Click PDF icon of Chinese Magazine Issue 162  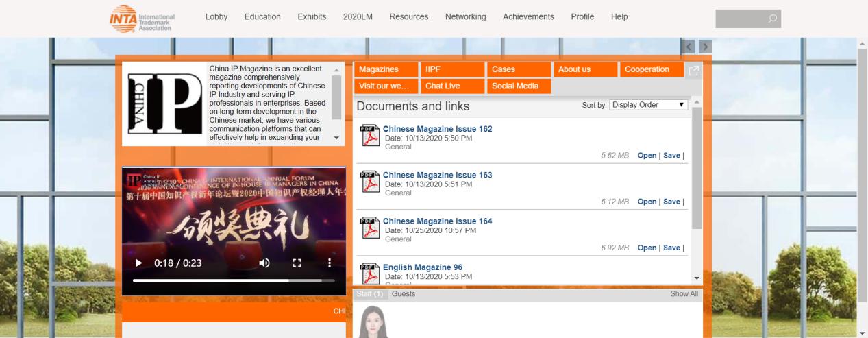[369, 136]
